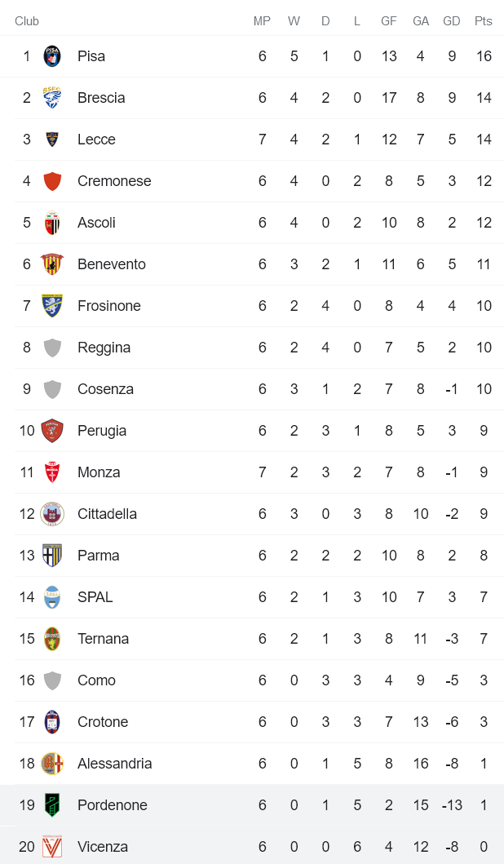The height and width of the screenshot is (864, 504).
Task: Open the Cittadella team link
Action: coord(107,514)
